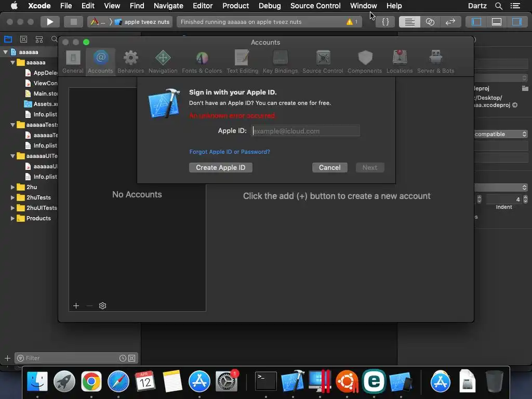Open the Source Control menu

point(315,6)
